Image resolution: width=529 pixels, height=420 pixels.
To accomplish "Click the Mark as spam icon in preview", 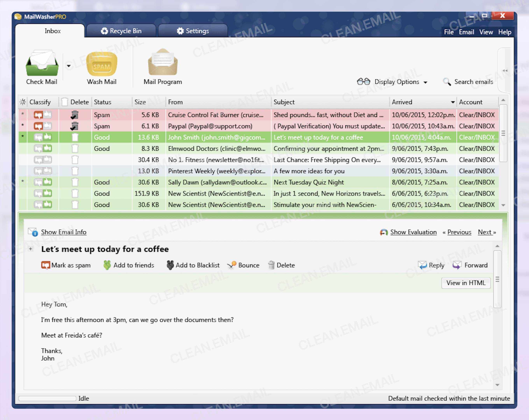I will coord(45,265).
